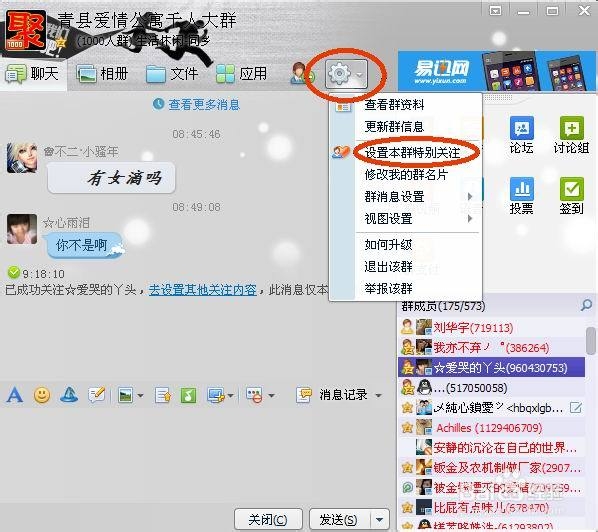Switch to the 文件 files tab
This screenshot has width=598, height=532.
[x=172, y=74]
